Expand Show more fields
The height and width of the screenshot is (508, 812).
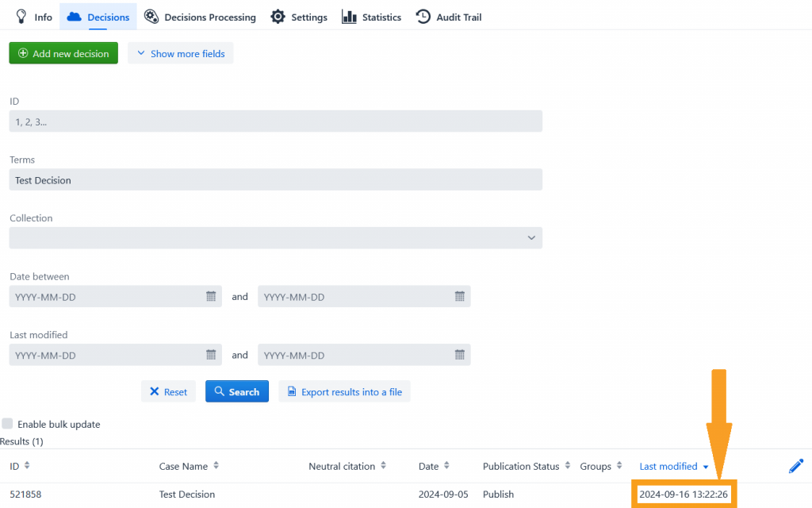tap(180, 54)
